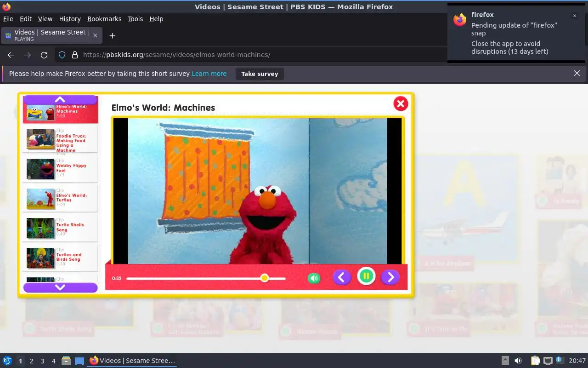
Task: Go back to previous page
Action: click(x=11, y=55)
